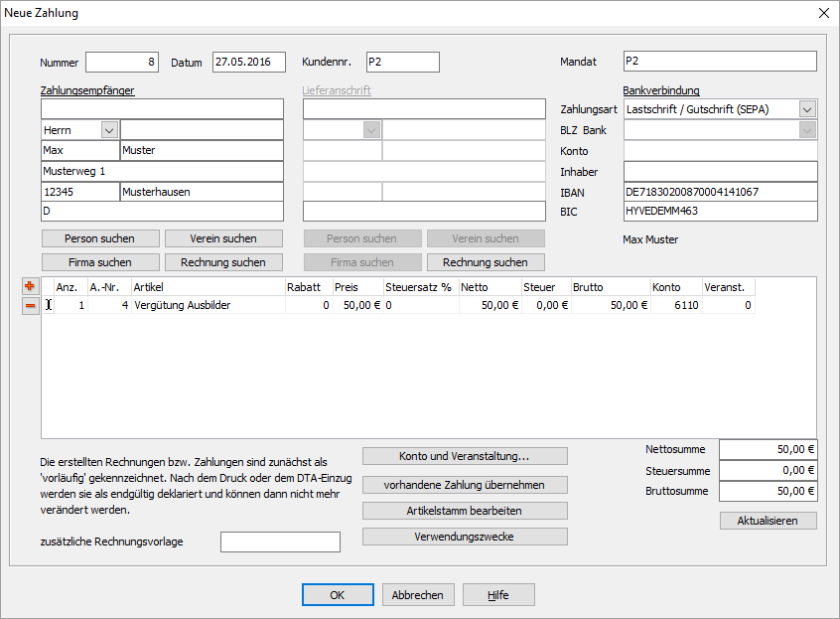Click the Bruttosumme field

click(x=769, y=492)
